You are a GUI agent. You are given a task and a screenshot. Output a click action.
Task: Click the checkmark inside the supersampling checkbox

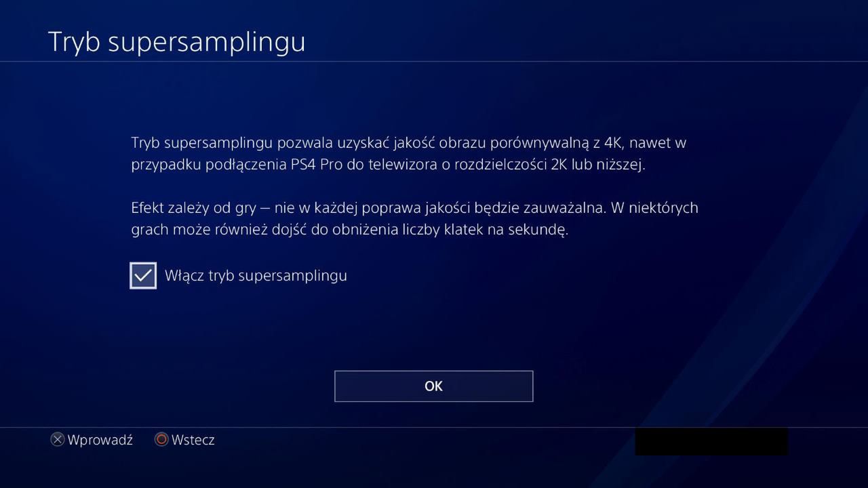[x=143, y=275]
